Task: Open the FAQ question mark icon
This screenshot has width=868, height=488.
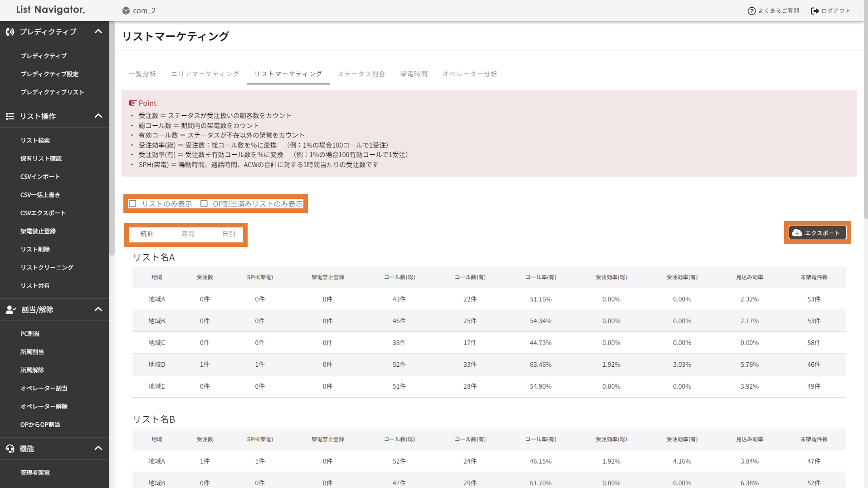Action: pyautogui.click(x=751, y=11)
